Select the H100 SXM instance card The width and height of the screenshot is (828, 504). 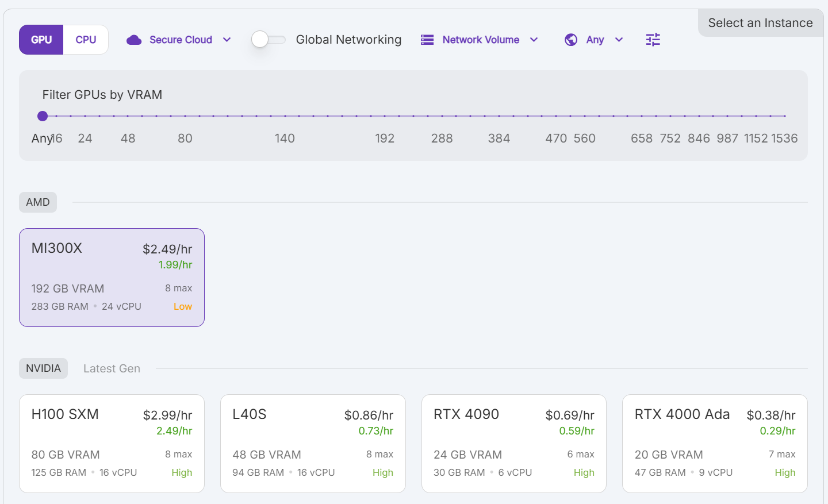pyautogui.click(x=112, y=443)
